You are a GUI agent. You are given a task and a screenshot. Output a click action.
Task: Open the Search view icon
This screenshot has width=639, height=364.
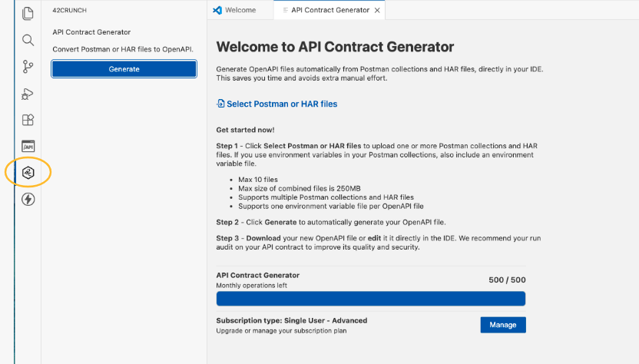(x=28, y=40)
